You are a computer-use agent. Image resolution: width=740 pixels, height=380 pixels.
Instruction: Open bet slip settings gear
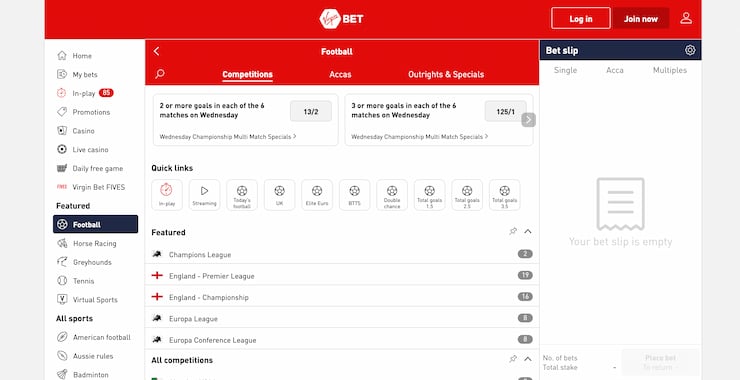(690, 50)
